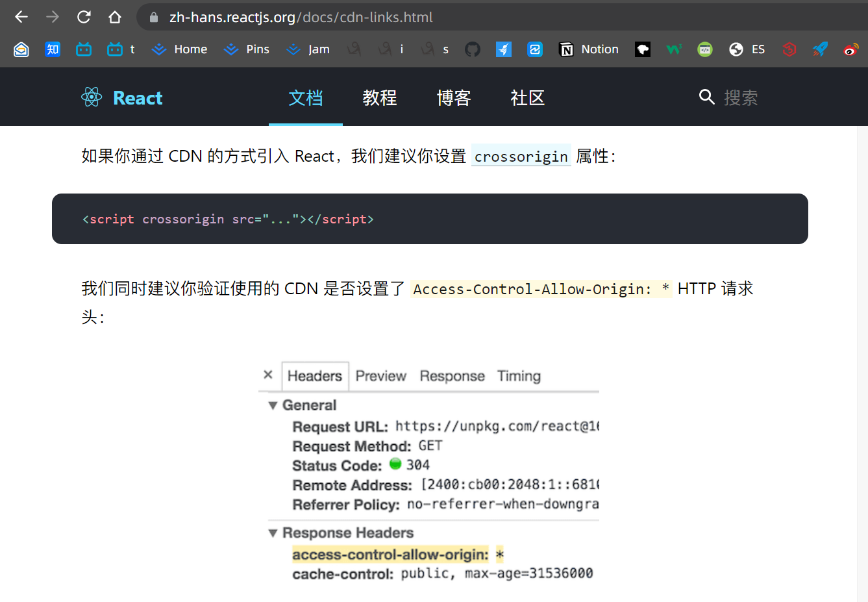Open the unlabeled Bilibili bookmark icon
This screenshot has height=602, width=868.
click(84, 49)
